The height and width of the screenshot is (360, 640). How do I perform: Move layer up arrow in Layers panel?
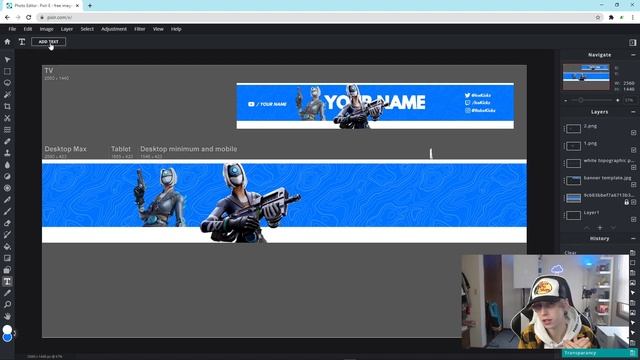pyautogui.click(x=587, y=228)
